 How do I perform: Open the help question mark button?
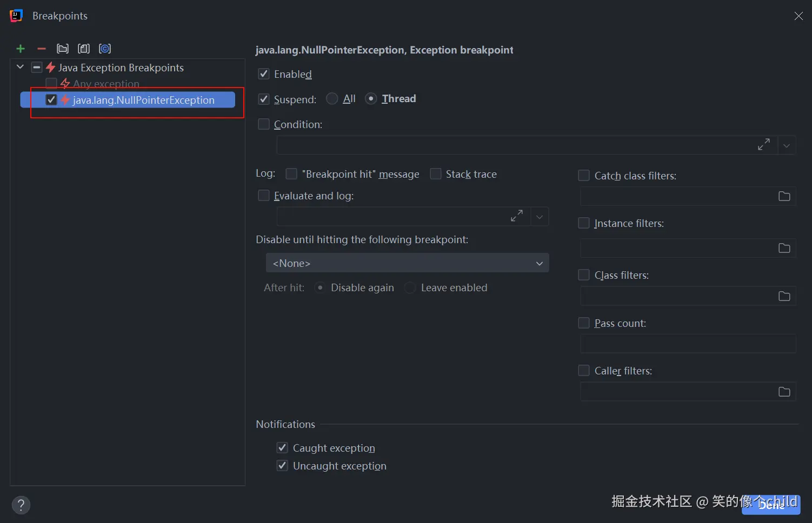point(21,505)
